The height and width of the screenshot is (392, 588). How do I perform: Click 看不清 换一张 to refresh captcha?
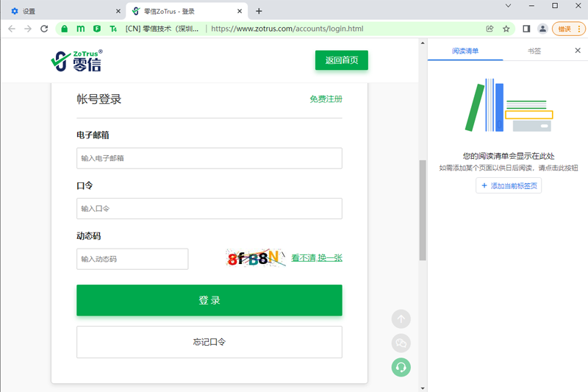[x=316, y=257]
